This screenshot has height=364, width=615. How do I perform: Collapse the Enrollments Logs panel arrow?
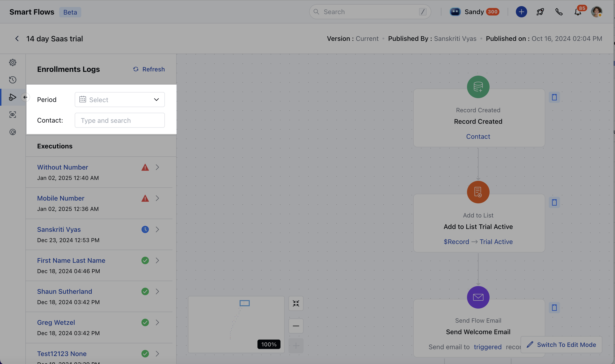pos(25,97)
